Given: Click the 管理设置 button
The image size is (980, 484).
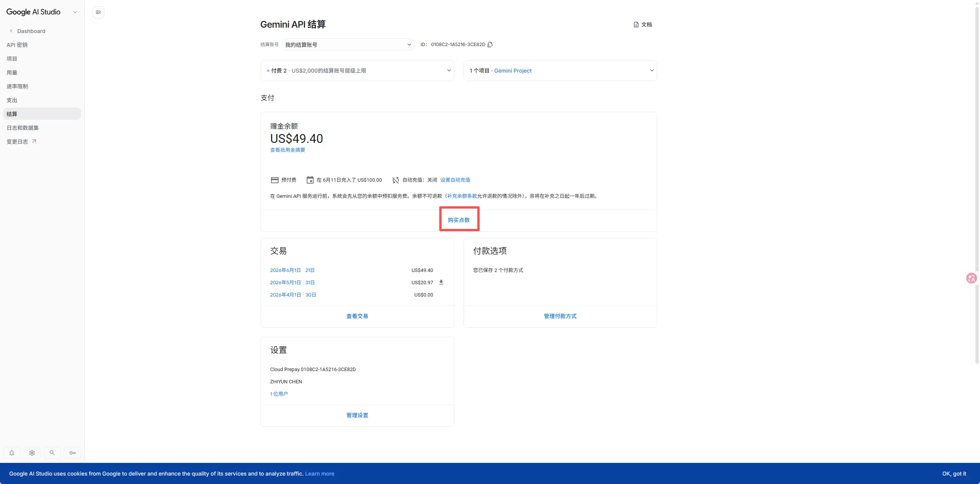Looking at the screenshot, I should (x=357, y=415).
